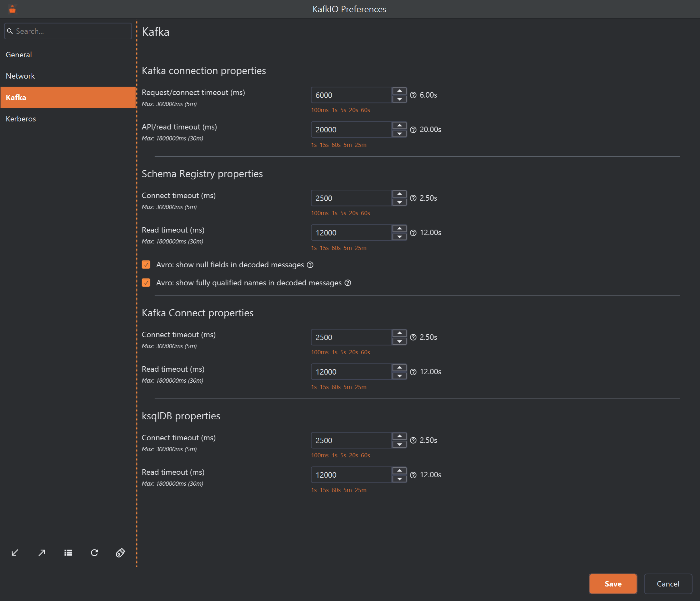Click the list view icon in sidebar footer

click(68, 553)
